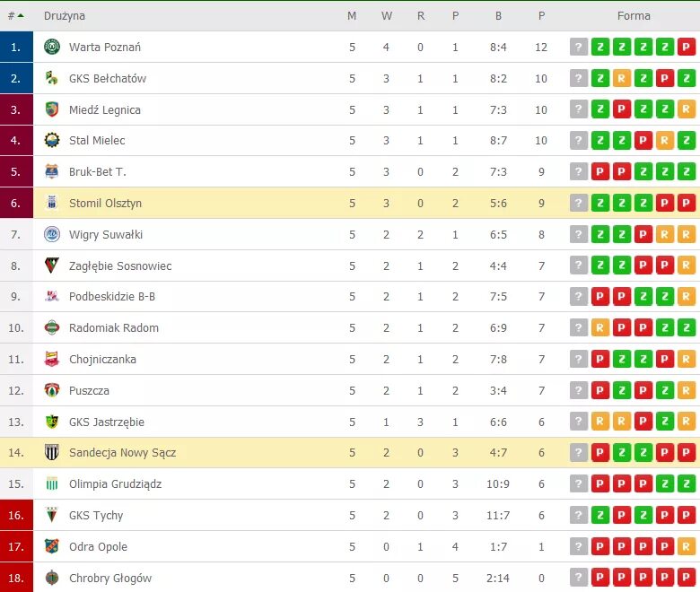Open the Olimpia Grudziądz team link
The width and height of the screenshot is (700, 592).
coord(115,484)
